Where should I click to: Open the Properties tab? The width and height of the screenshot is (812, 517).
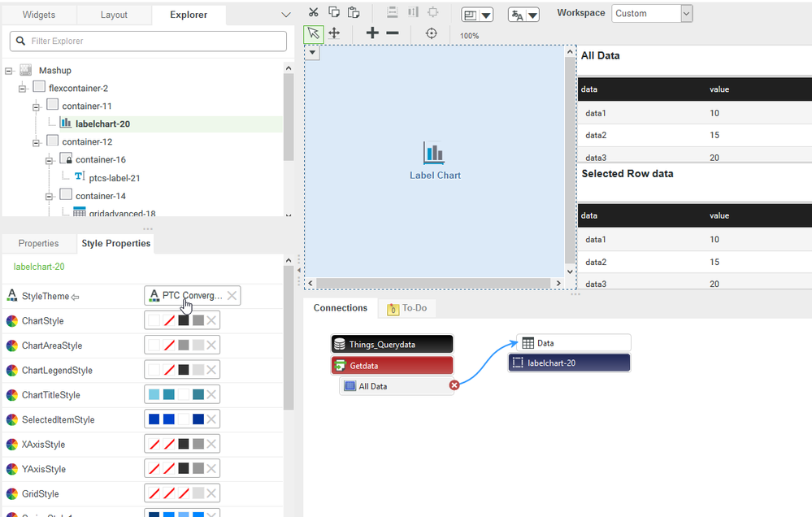pos(38,244)
